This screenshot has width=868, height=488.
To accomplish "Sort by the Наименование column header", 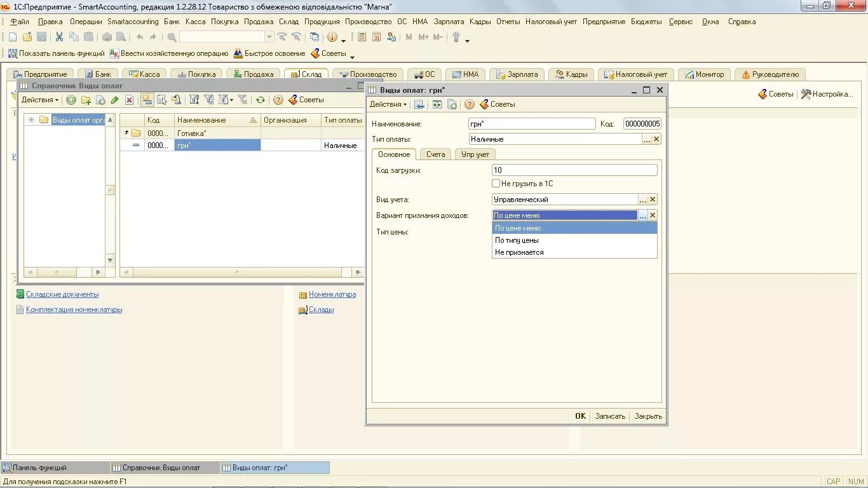I will tap(218, 120).
